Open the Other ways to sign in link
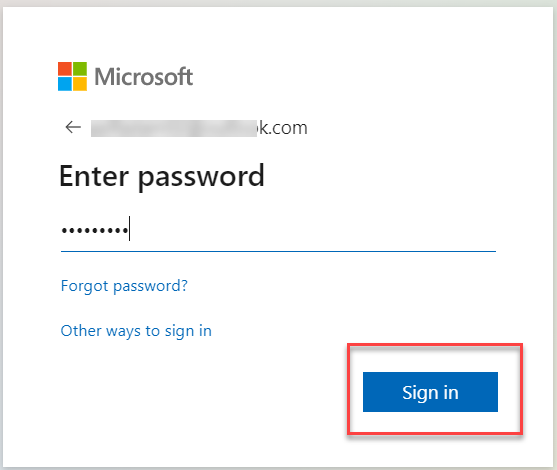 [x=136, y=331]
